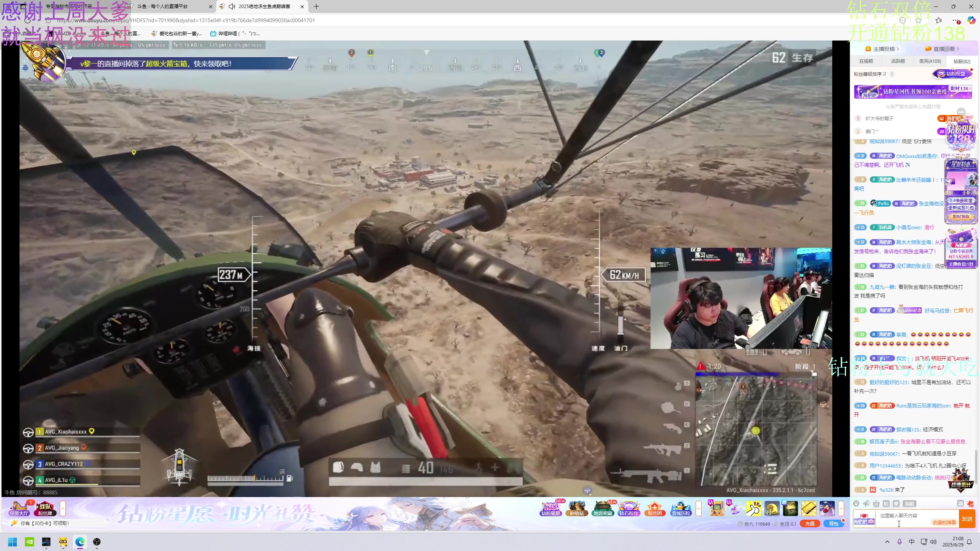Open the 直播回看 replay link
This screenshot has width=980, height=551.
pos(942,49)
